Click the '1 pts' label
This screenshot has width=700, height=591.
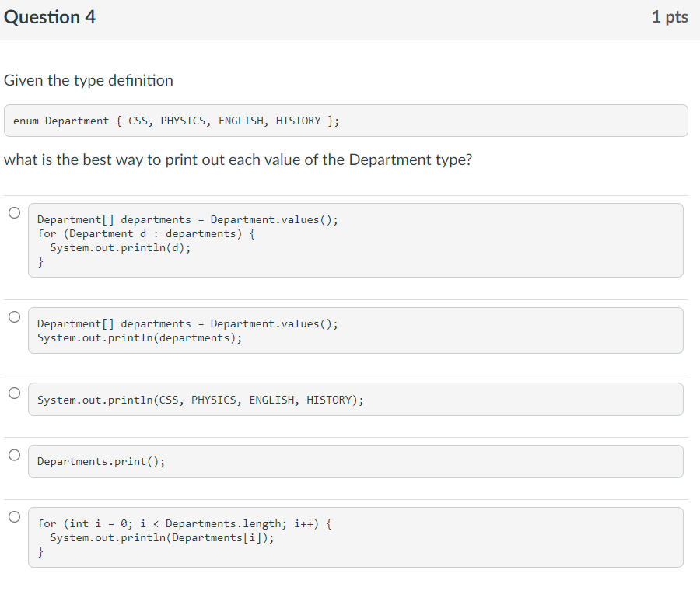click(670, 17)
